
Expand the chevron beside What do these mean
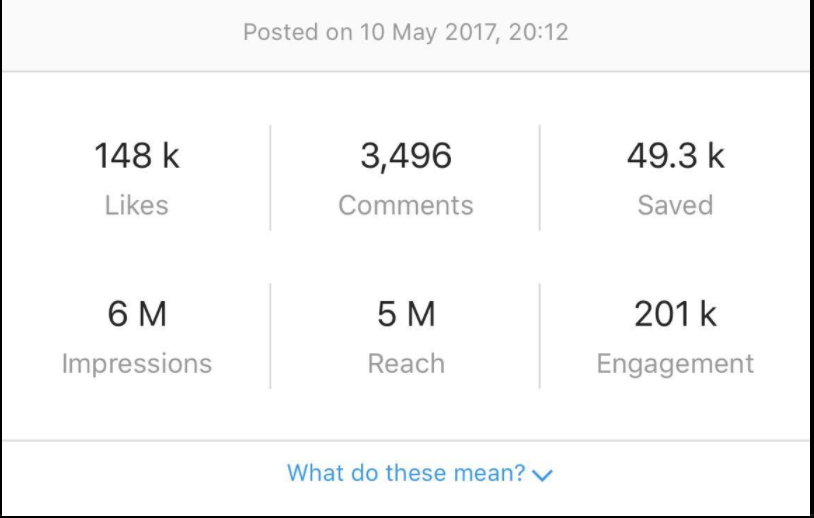(543, 474)
